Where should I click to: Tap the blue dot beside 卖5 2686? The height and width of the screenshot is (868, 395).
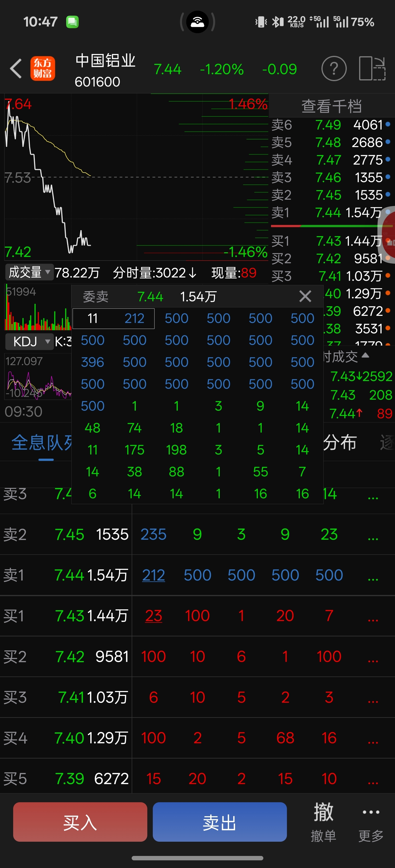point(388,142)
